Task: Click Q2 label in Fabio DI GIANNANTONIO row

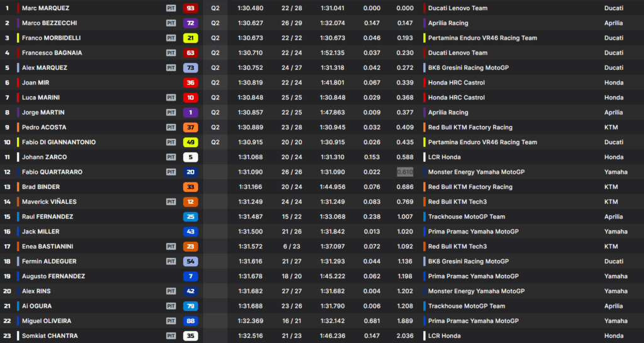Action: point(215,142)
